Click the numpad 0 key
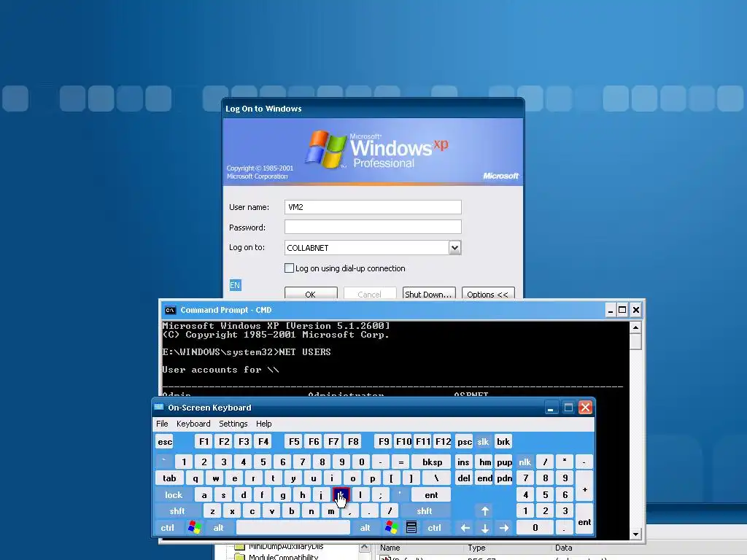This screenshot has height=560, width=747. 535,528
